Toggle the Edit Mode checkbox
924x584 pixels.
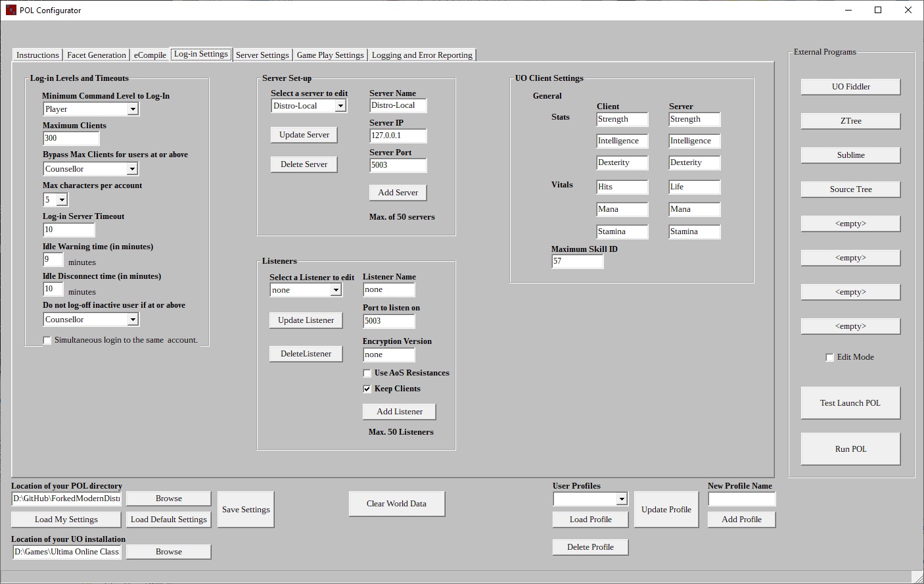point(829,358)
